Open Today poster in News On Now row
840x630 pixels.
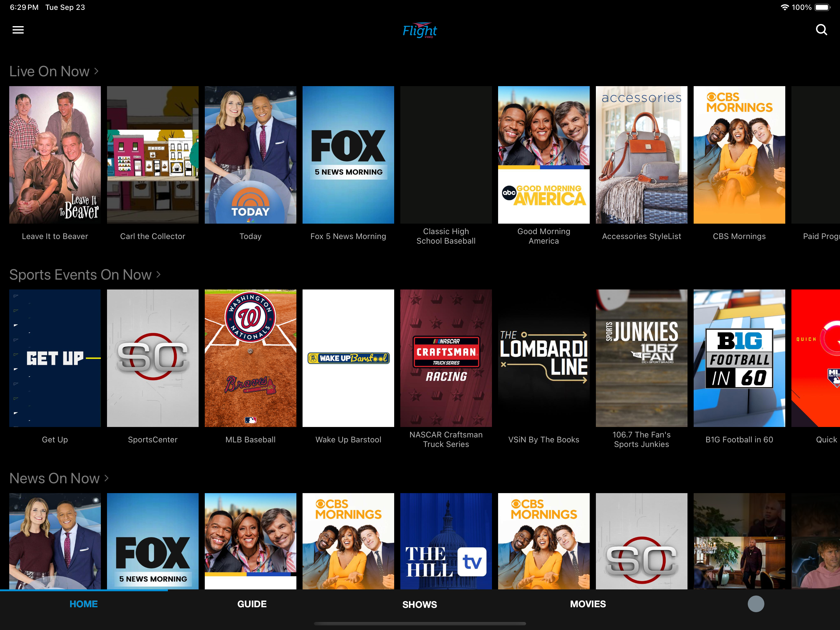[x=55, y=541]
